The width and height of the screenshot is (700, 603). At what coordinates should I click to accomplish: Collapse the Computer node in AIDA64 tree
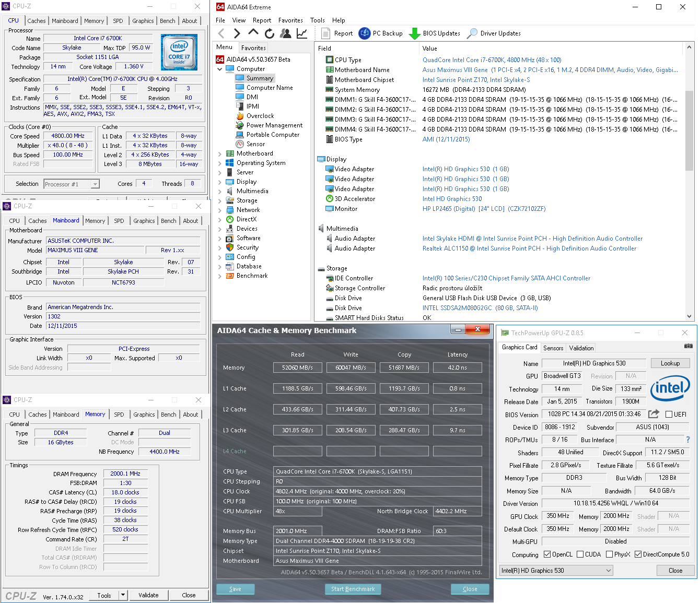220,69
